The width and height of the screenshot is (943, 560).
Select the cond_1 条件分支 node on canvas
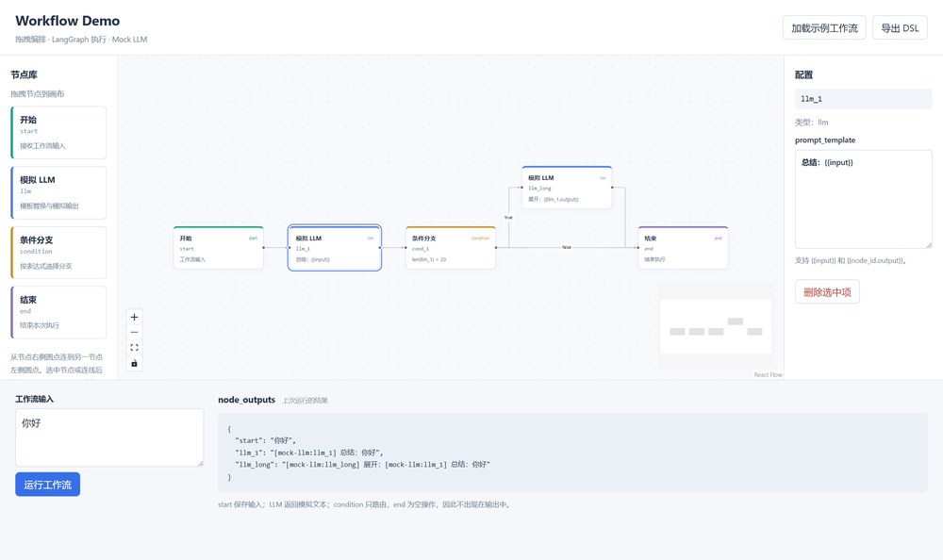point(451,248)
